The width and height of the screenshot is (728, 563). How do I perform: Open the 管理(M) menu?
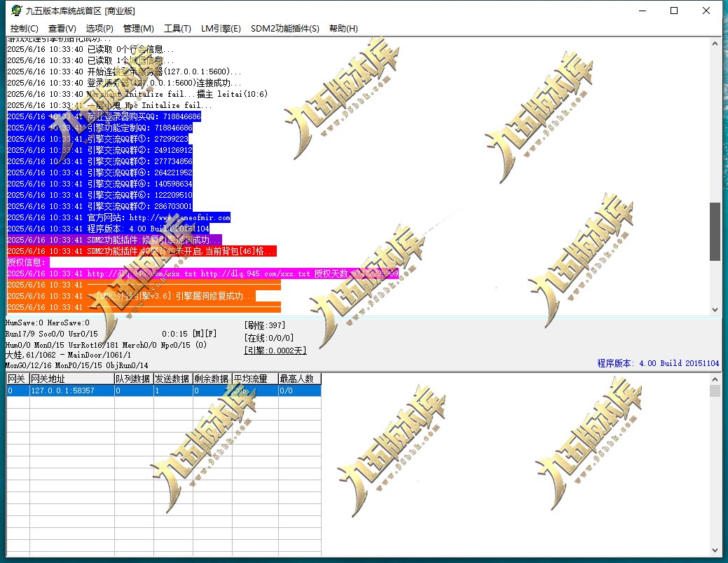coord(138,29)
